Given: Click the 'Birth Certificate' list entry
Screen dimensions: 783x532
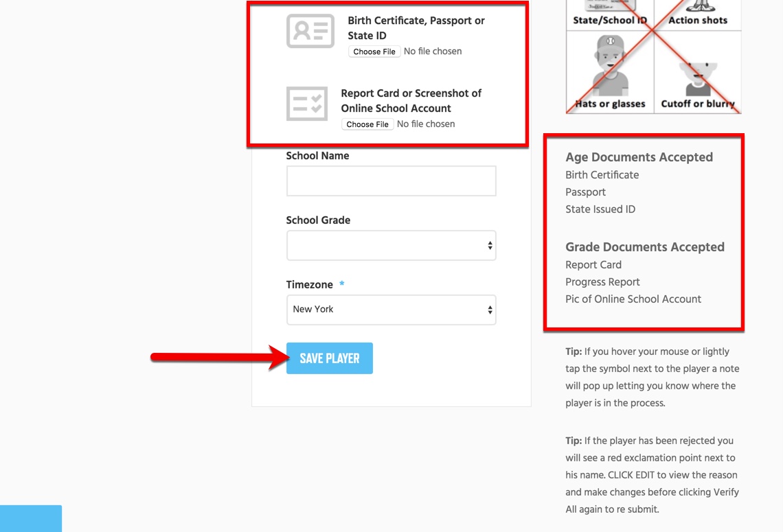Looking at the screenshot, I should click(602, 175).
